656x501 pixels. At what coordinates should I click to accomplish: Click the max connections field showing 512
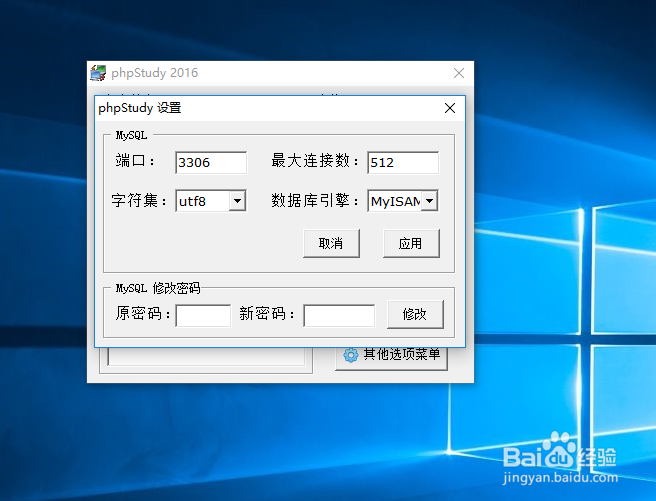coord(403,162)
